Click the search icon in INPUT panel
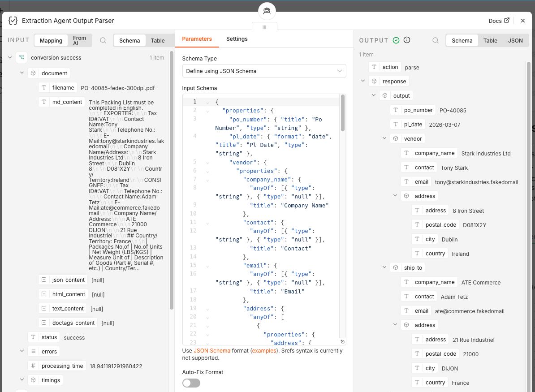Viewport: 535px width, 392px height. coord(103,41)
